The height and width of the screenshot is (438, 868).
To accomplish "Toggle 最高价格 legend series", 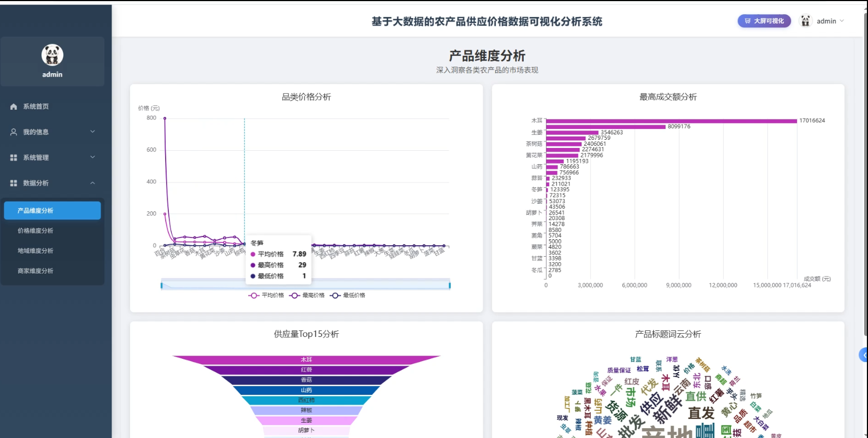I will point(307,295).
